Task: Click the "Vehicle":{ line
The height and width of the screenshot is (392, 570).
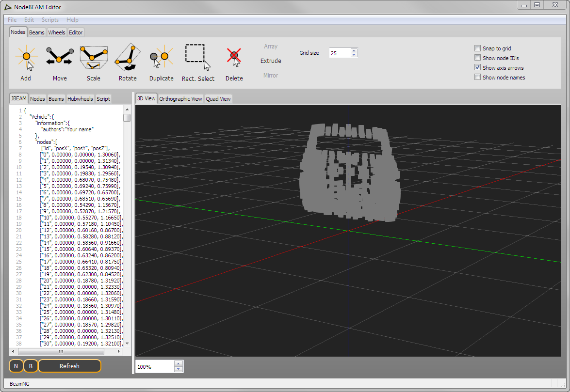Action: click(41, 116)
